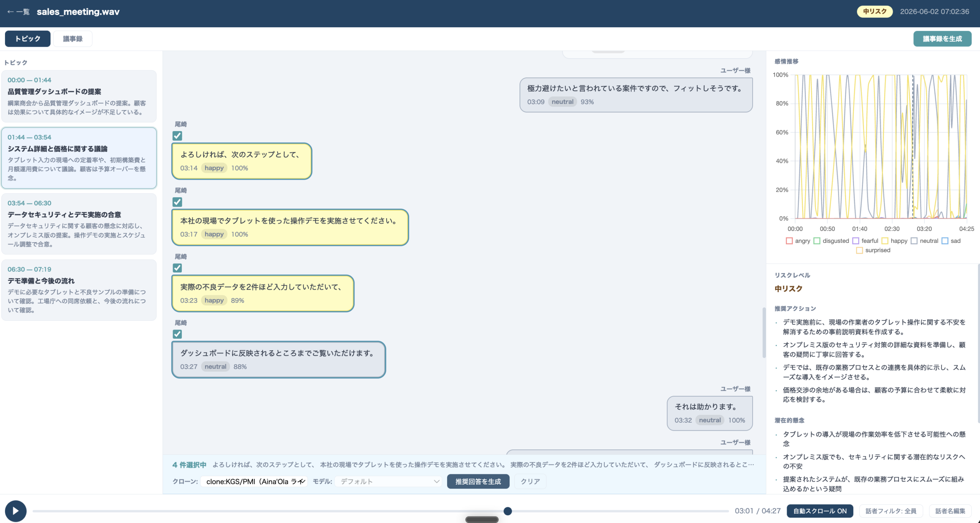This screenshot has height=523, width=980.
Task: Click the 01:40 label on emotion chart
Action: pyautogui.click(x=859, y=229)
